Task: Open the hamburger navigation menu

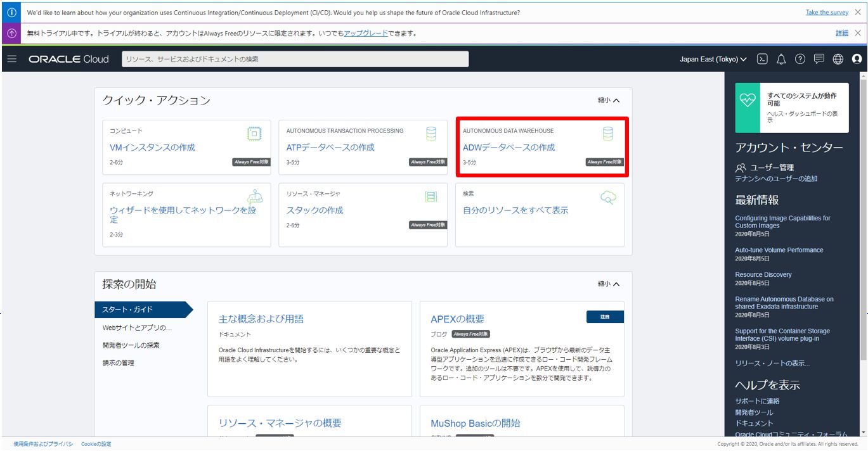Action: (12, 59)
